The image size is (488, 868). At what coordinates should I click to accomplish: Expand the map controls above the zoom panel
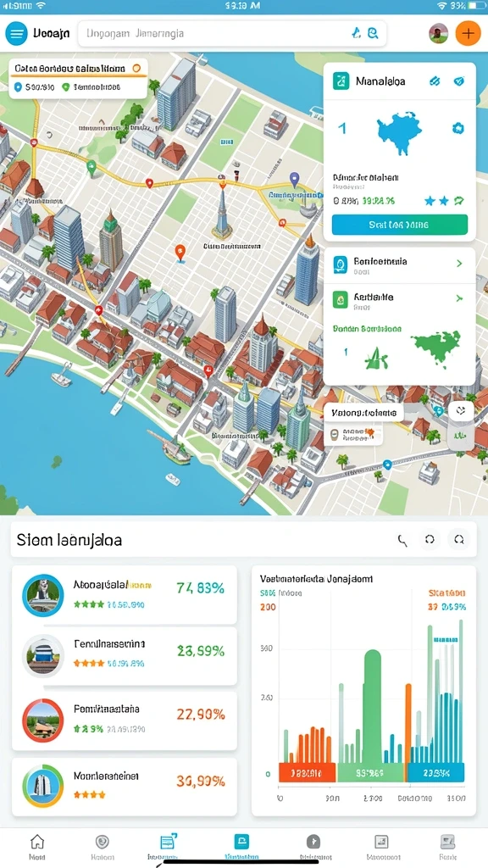pyautogui.click(x=462, y=410)
